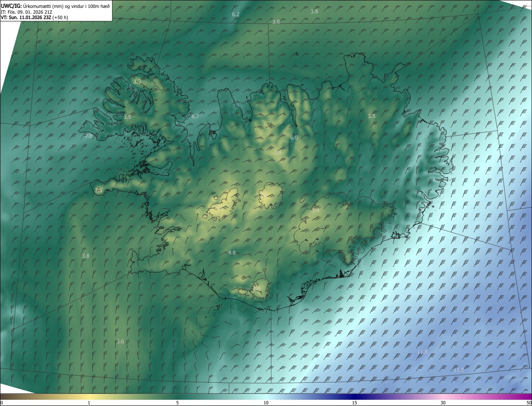Image resolution: width=532 pixels, height=406 pixels.
Task: Click the 4.8 value label in south Iceland
Action: click(232, 252)
